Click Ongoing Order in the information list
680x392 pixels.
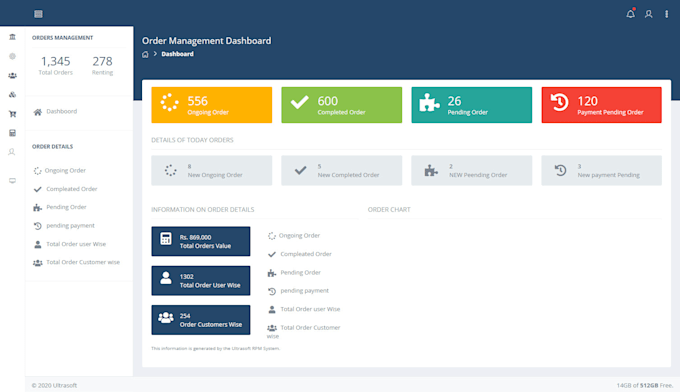click(x=294, y=235)
